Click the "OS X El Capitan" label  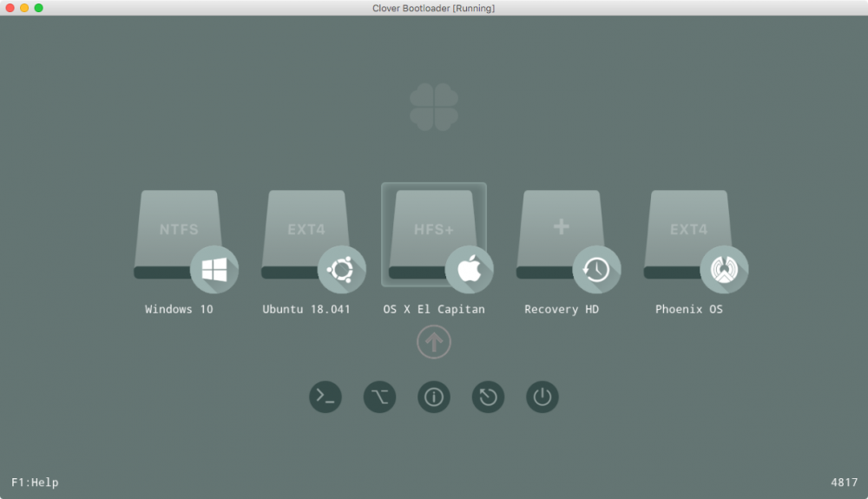coord(434,309)
